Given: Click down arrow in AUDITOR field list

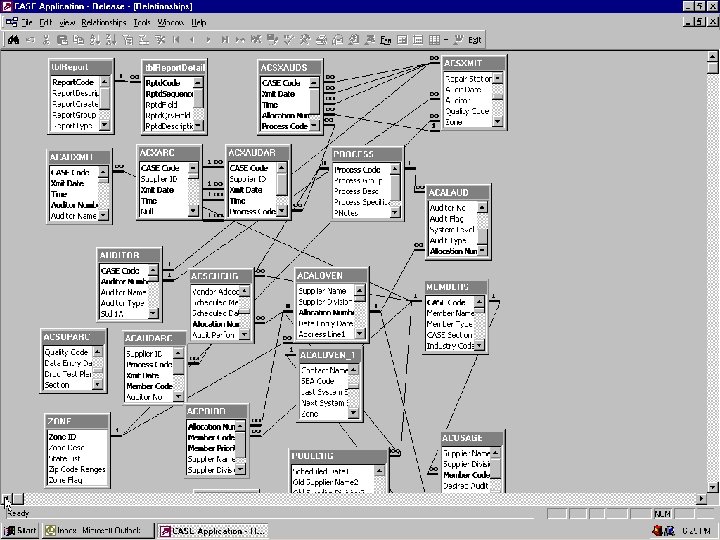Looking at the screenshot, I should tap(153, 313).
